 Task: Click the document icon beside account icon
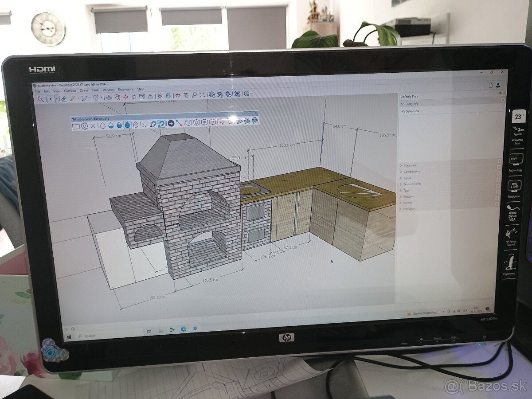point(491,85)
